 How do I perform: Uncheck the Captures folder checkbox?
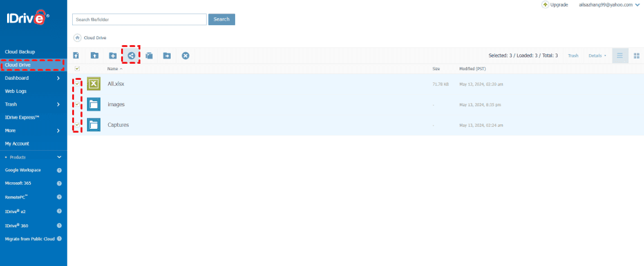[77, 125]
